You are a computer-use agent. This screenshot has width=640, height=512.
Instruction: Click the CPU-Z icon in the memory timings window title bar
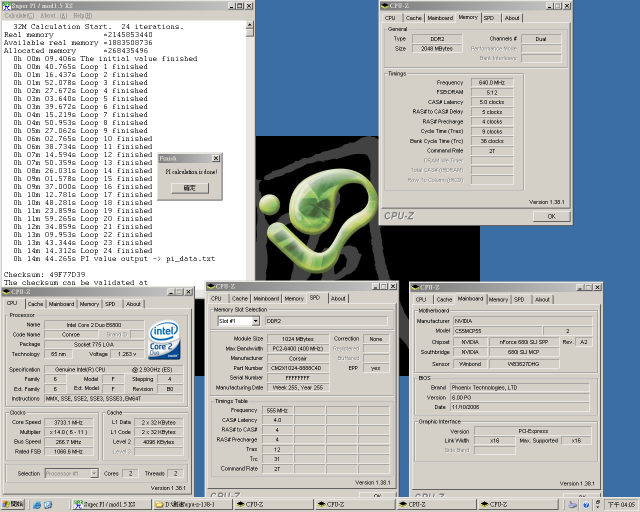point(384,6)
